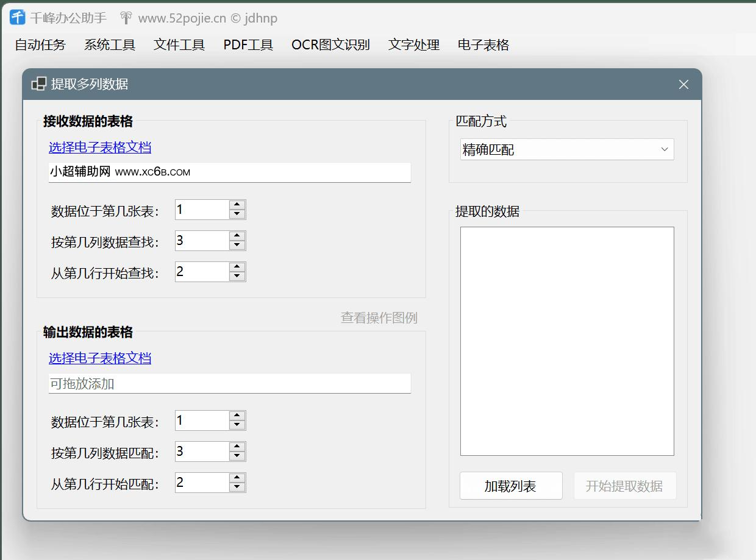Open the PDF工具 menu
756x560 pixels.
[x=248, y=44]
